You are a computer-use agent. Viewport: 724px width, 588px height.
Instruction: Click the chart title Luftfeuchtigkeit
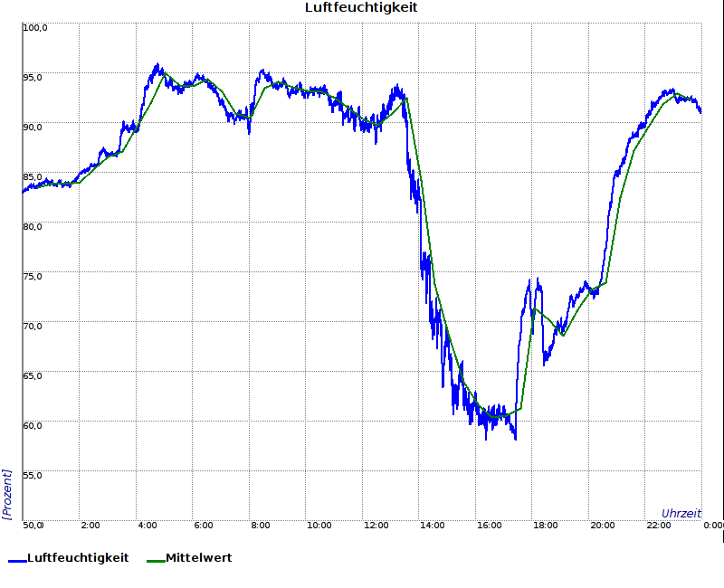coord(361,8)
